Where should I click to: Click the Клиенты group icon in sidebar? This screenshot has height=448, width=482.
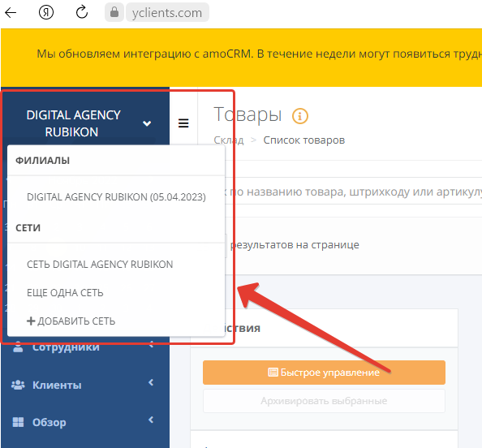tap(18, 385)
